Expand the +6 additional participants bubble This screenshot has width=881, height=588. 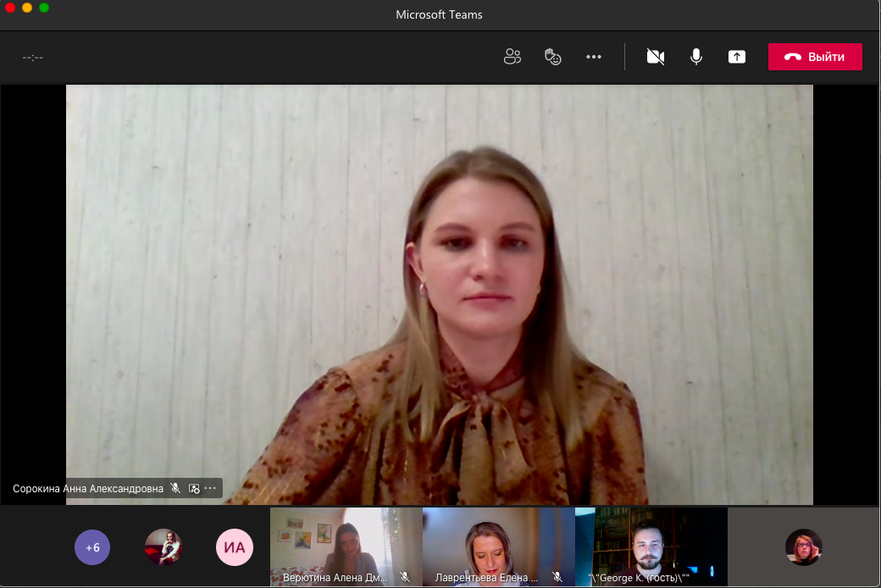pyautogui.click(x=92, y=547)
